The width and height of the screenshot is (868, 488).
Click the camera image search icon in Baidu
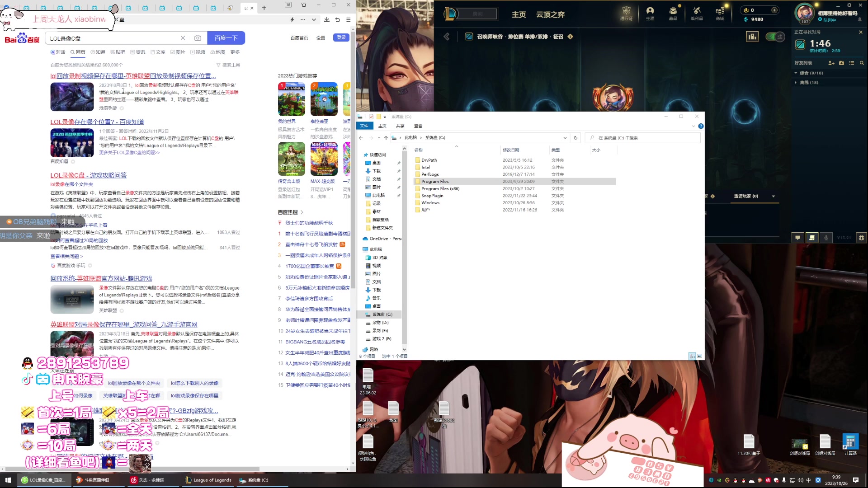(x=198, y=38)
